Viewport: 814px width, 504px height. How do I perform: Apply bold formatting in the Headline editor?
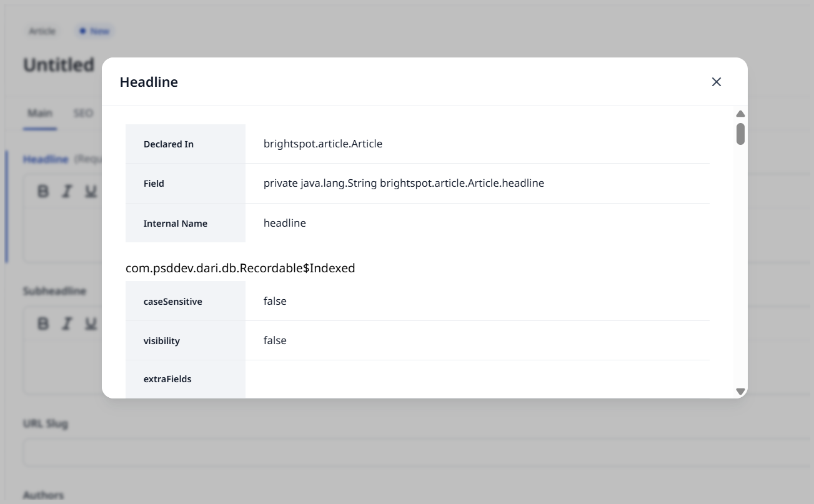(x=42, y=192)
